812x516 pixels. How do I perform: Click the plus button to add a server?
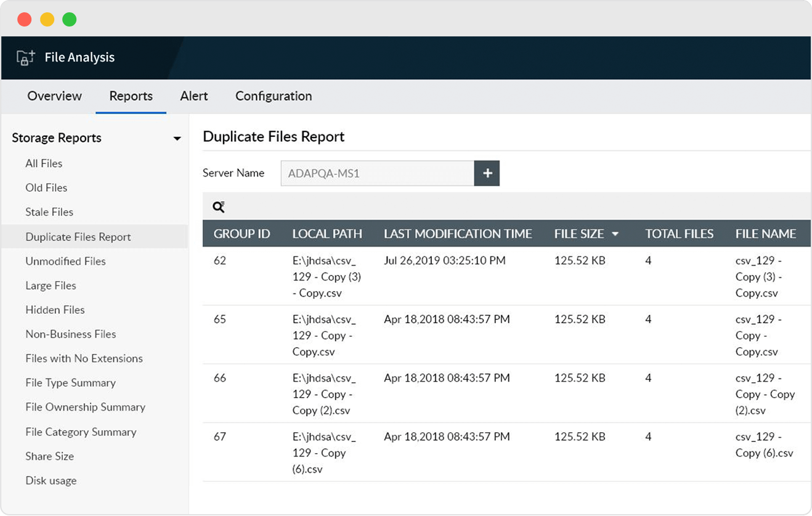(x=487, y=173)
